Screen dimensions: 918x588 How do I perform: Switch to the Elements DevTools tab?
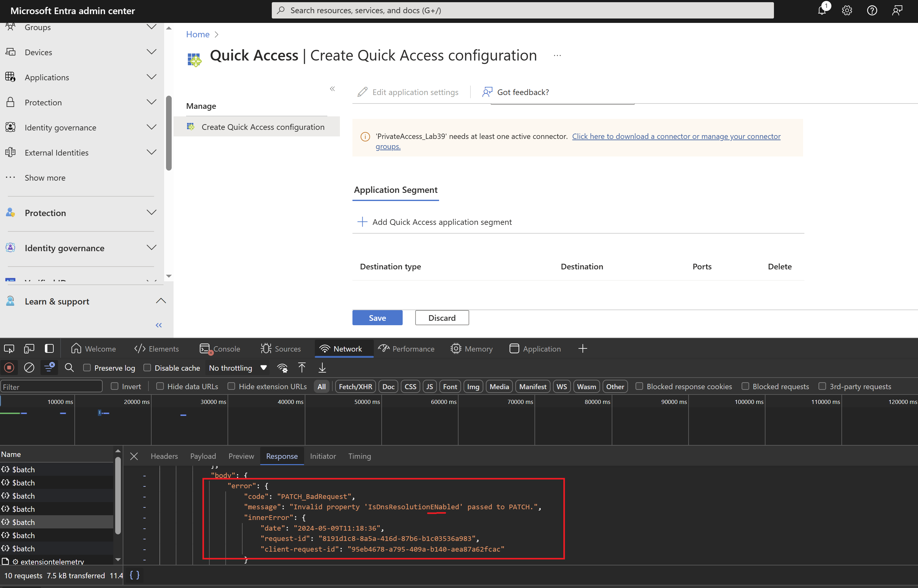tap(157, 349)
